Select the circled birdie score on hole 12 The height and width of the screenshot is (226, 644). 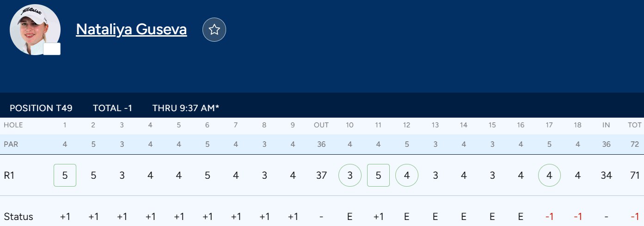(x=407, y=176)
